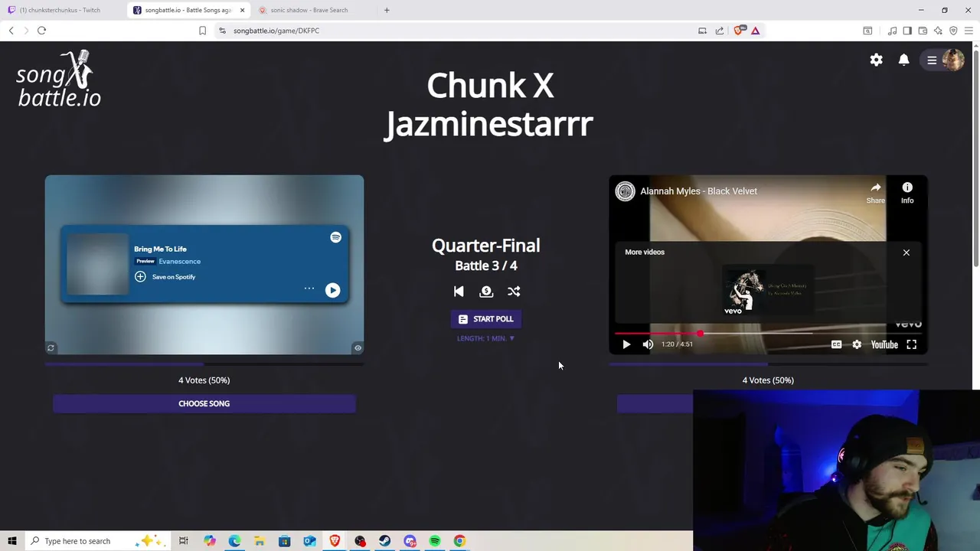
Task: Click the YouTube channel avatar icon
Action: [x=626, y=191]
